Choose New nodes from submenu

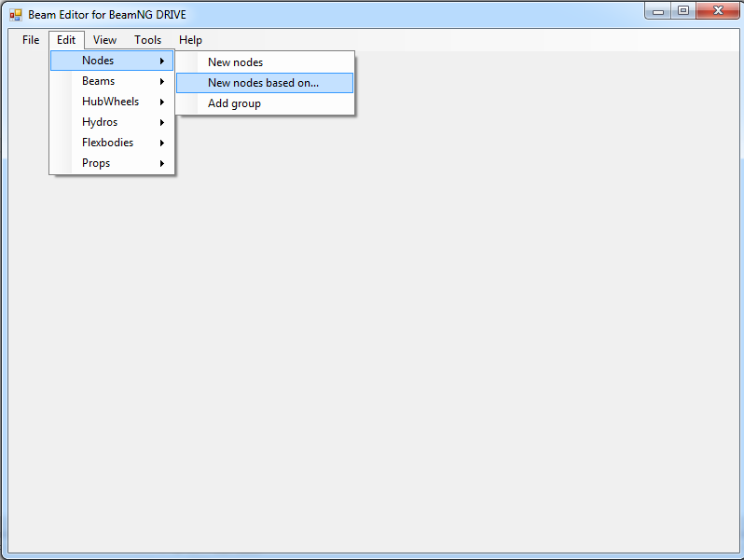265,62
